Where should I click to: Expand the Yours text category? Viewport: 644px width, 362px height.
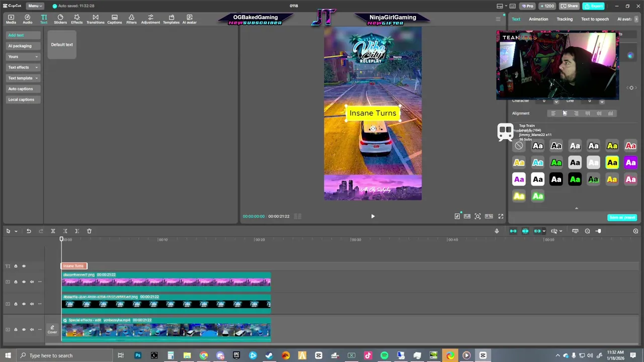tap(23, 56)
